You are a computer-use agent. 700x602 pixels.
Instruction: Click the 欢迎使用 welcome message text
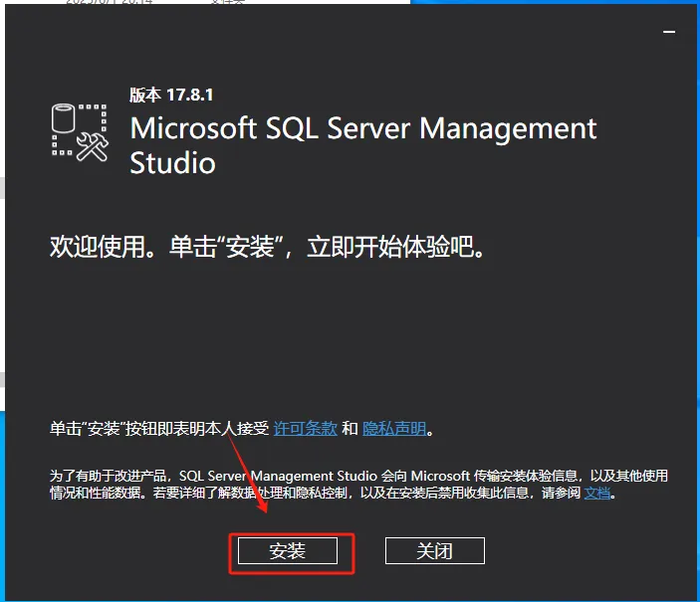267,247
